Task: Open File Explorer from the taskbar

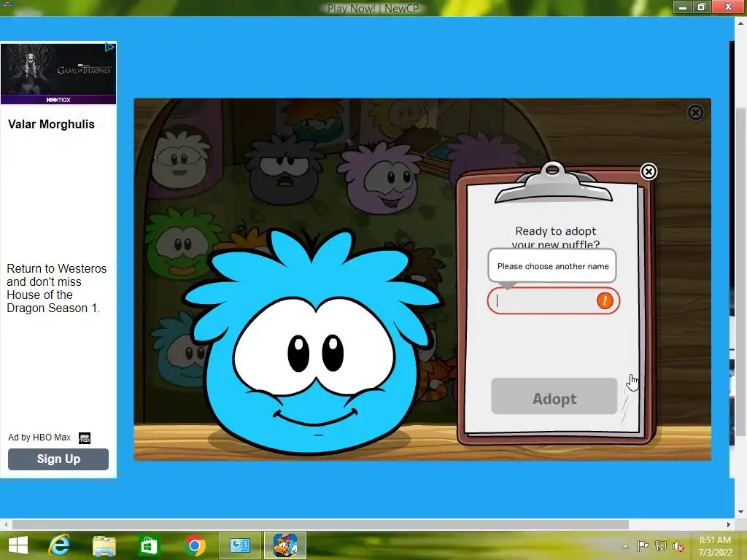Action: (104, 545)
